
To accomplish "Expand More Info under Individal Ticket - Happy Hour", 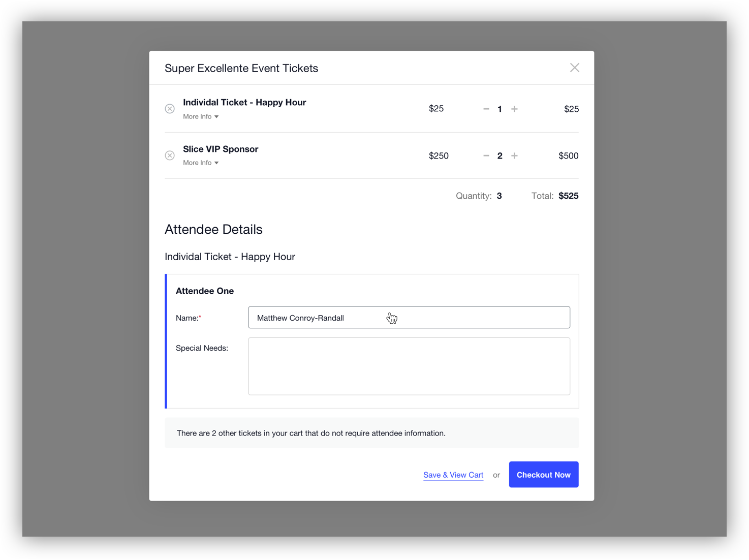I will pyautogui.click(x=201, y=117).
